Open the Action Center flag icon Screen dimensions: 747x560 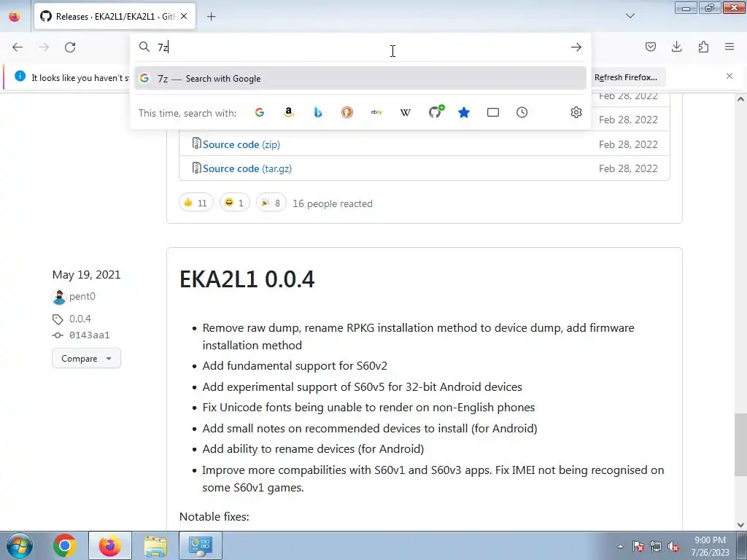tap(638, 546)
